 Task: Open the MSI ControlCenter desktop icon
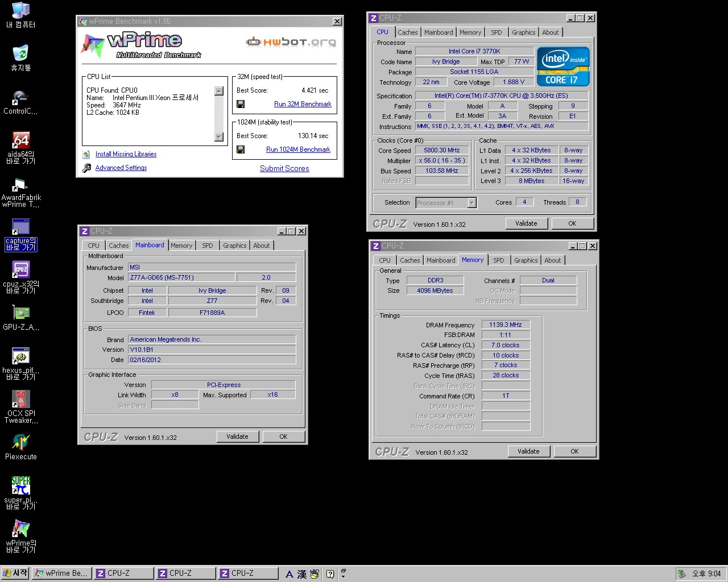[20, 102]
